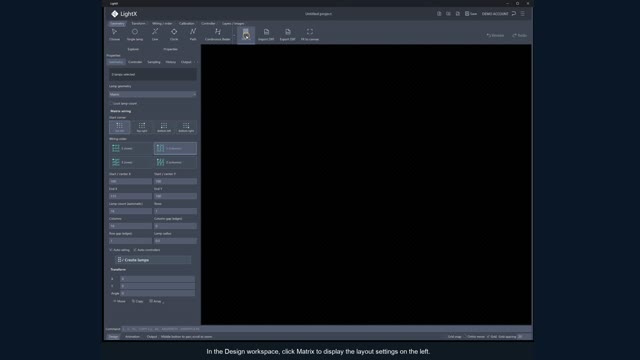Switch to the Sampling properties tab
This screenshot has width=640, height=360.
point(154,62)
